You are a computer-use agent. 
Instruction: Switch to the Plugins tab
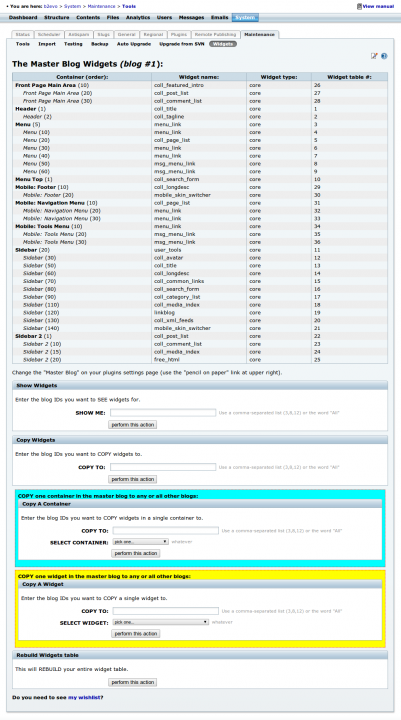(x=179, y=34)
